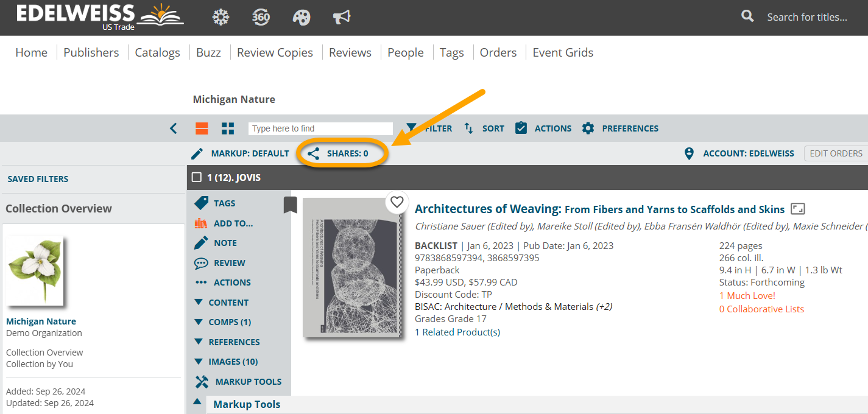Open the megaphone announcements icon

tap(342, 17)
